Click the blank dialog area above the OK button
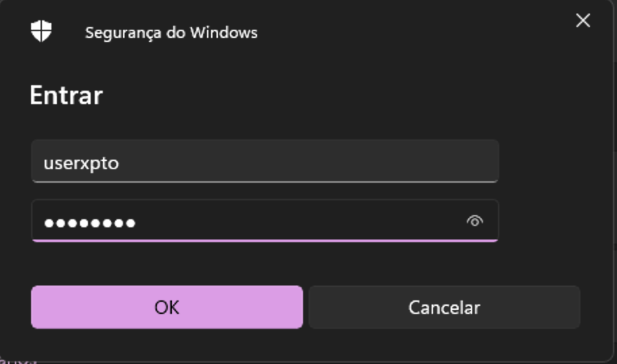The image size is (617, 364). pos(166,265)
